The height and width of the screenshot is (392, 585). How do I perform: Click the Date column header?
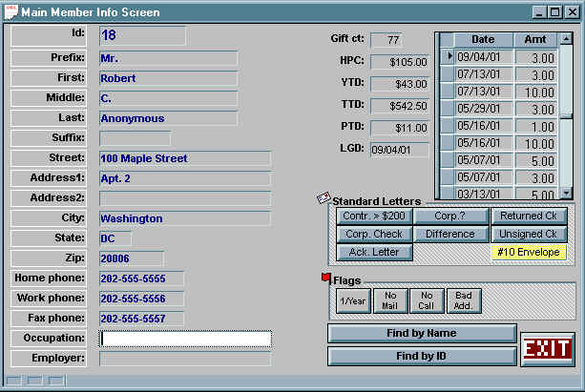(x=483, y=39)
